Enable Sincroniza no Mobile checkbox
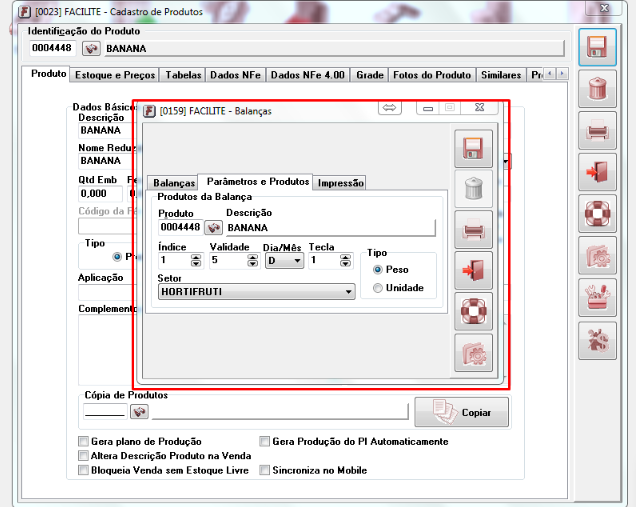This screenshot has width=636, height=507. pos(264,470)
